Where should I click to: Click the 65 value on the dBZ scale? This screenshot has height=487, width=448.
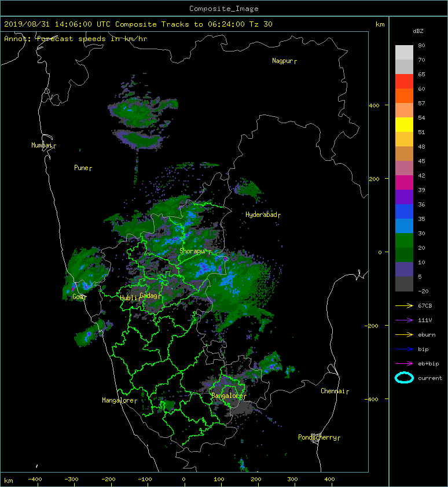point(421,74)
